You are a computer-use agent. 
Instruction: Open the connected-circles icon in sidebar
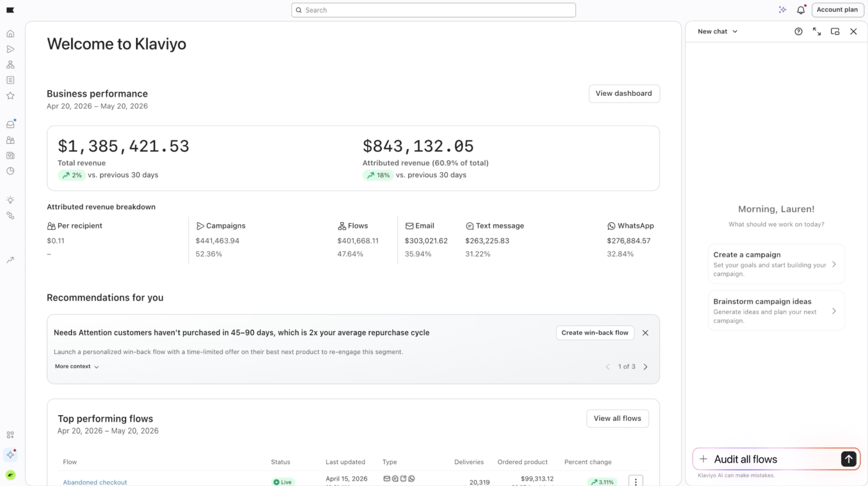[10, 215]
